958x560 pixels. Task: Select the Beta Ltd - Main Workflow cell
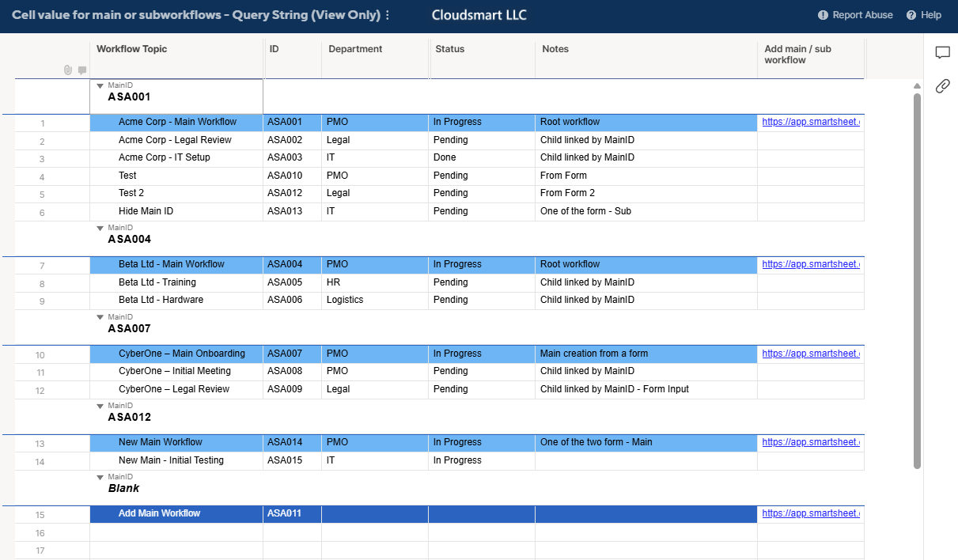pos(176,264)
